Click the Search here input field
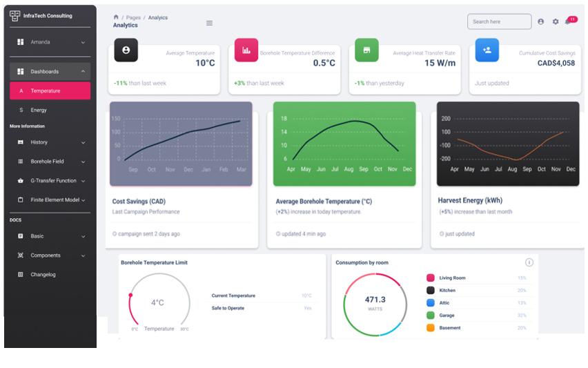The height and width of the screenshot is (368, 588). pyautogui.click(x=499, y=21)
